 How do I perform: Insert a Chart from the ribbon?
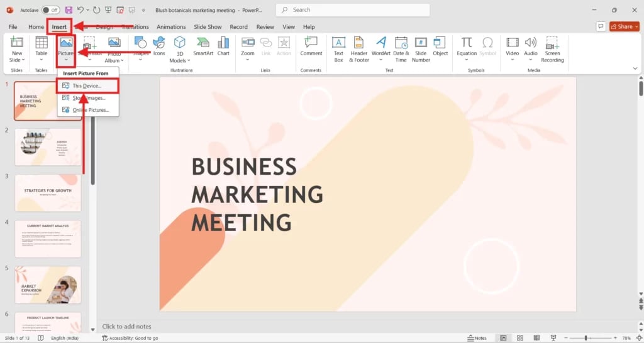(223, 43)
